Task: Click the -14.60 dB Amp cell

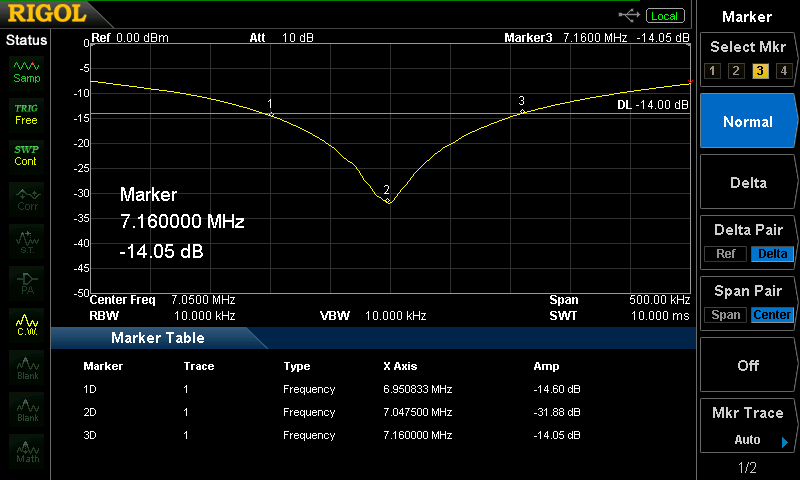Action: click(557, 389)
